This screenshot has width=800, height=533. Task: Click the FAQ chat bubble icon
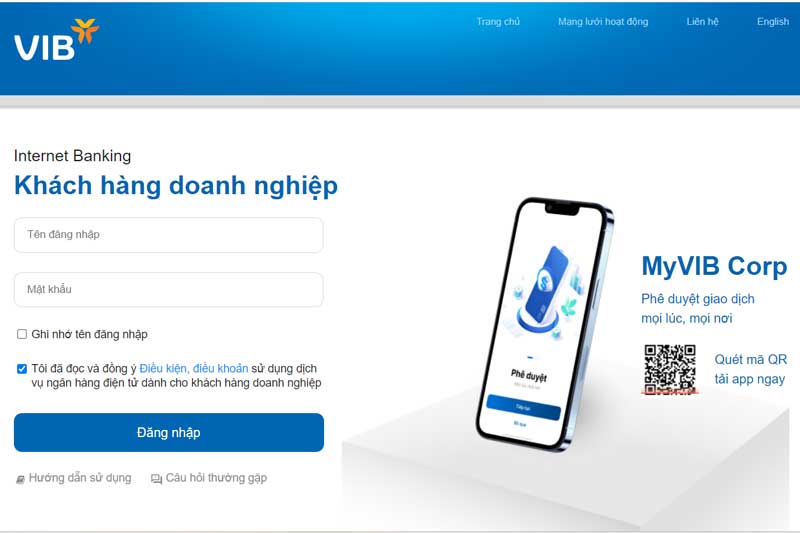pos(156,478)
